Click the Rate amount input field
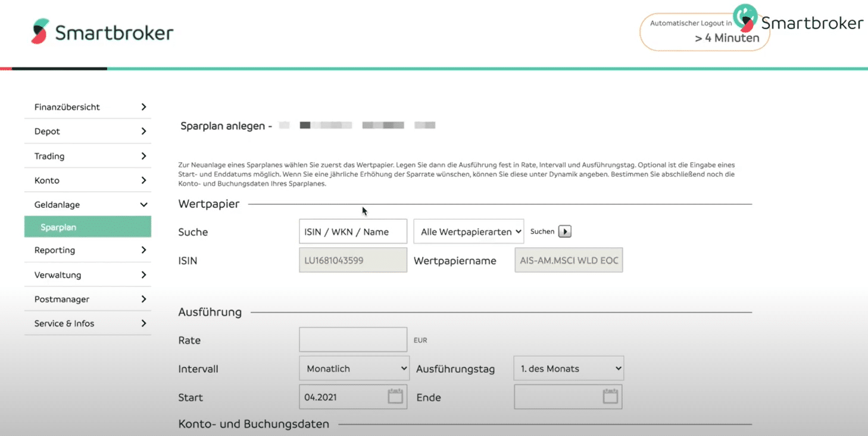The height and width of the screenshot is (436, 868). 353,340
